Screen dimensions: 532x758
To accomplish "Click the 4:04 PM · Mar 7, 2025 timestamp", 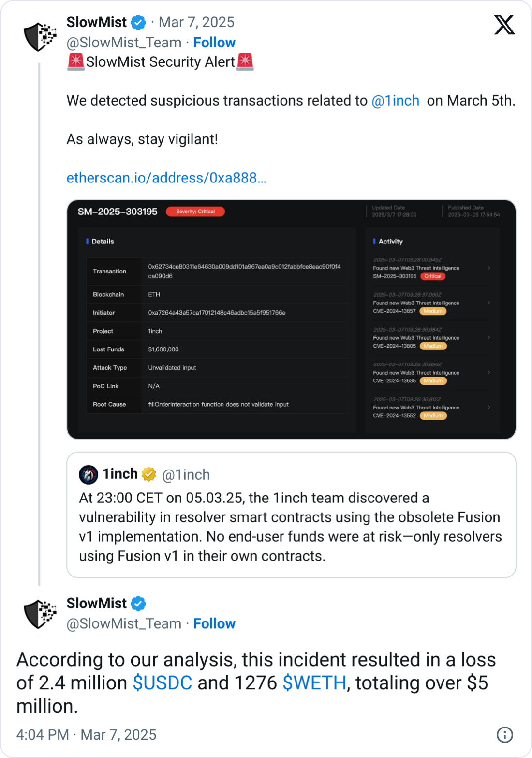I will point(86,734).
